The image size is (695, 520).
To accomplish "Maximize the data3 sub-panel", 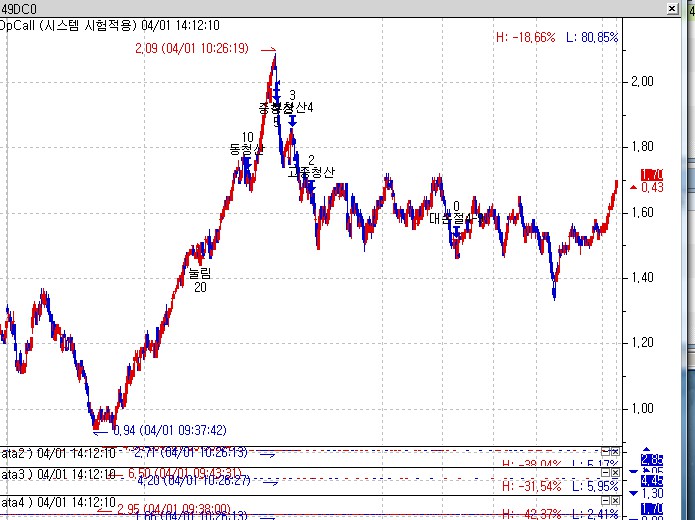I will pos(603,473).
